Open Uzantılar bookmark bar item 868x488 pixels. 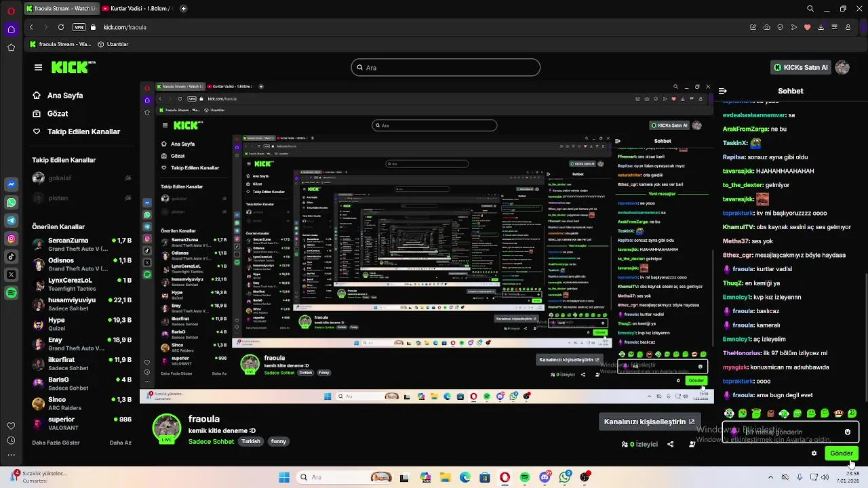(x=113, y=44)
